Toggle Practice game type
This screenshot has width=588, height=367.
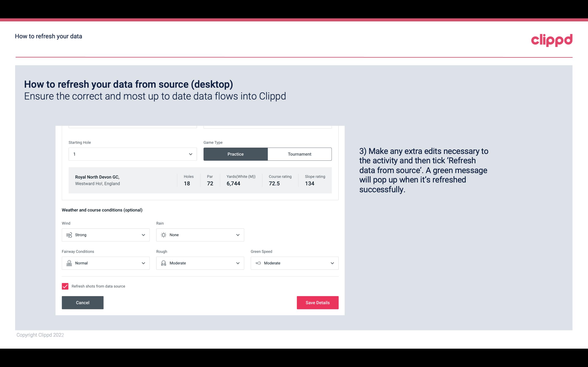pos(235,154)
